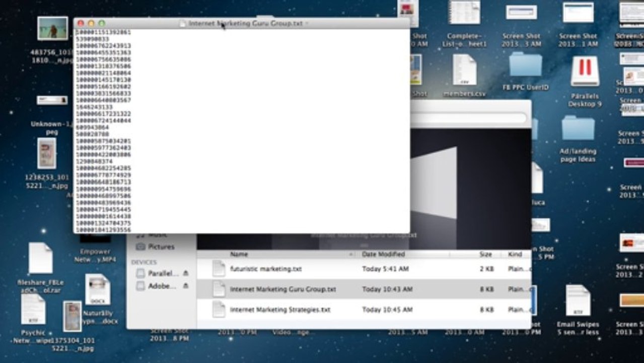This screenshot has height=363, width=644.
Task: Click the ID 539090833 in the text document
Action: point(92,39)
